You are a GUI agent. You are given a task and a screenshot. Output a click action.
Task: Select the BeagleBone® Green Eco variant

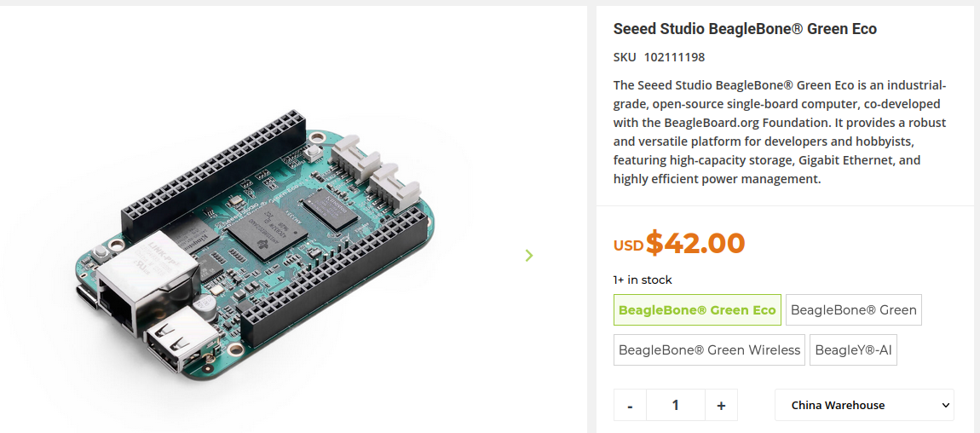click(x=697, y=310)
